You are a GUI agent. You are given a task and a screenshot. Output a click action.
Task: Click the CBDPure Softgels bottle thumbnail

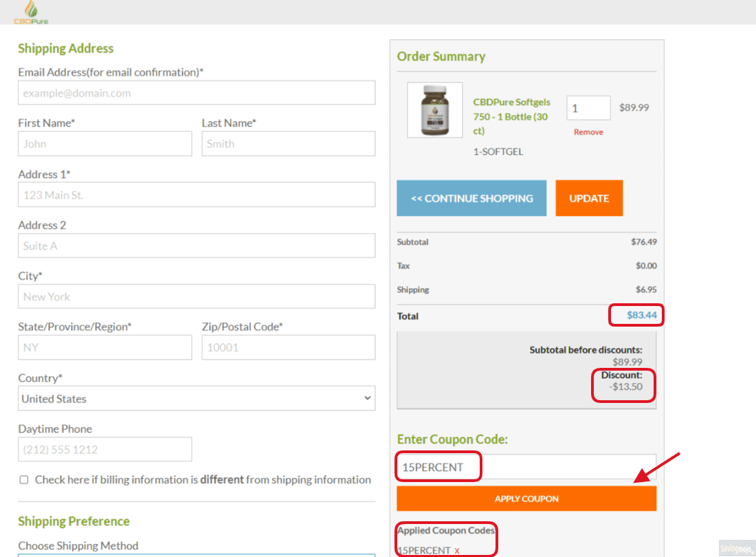pyautogui.click(x=435, y=110)
